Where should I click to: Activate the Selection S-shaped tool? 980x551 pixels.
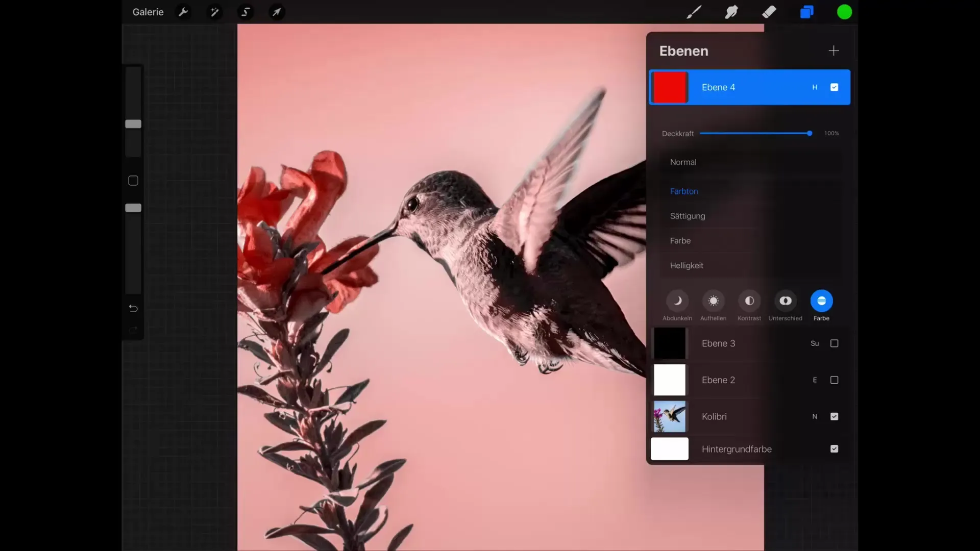(x=246, y=12)
